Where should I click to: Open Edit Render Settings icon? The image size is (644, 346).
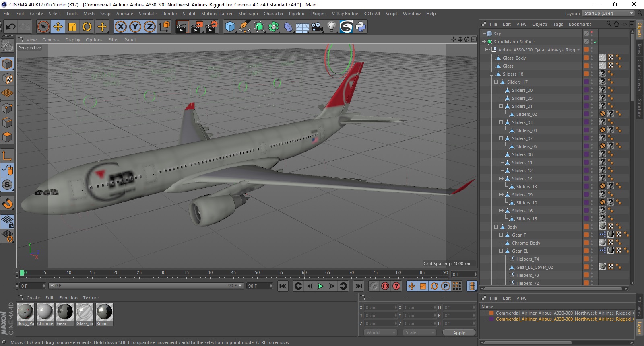tap(212, 27)
